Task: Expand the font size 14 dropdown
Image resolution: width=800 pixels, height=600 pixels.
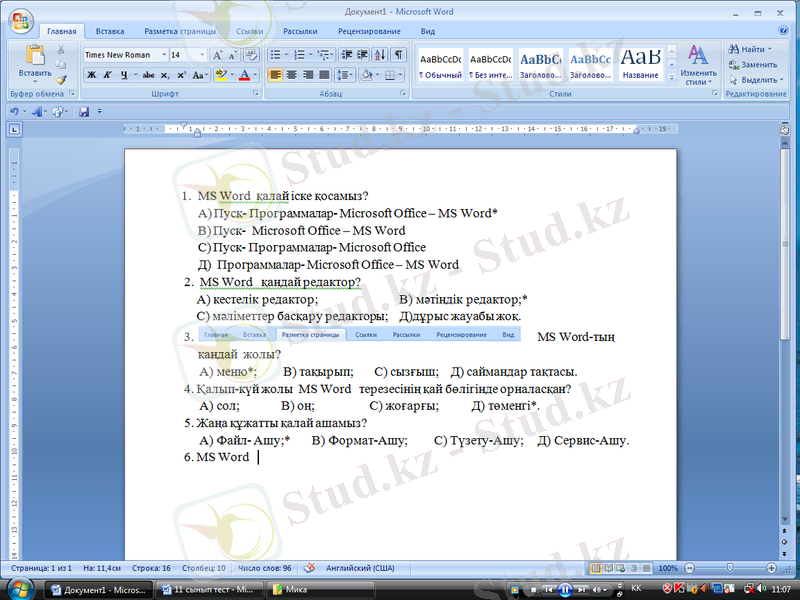Action: click(203, 55)
